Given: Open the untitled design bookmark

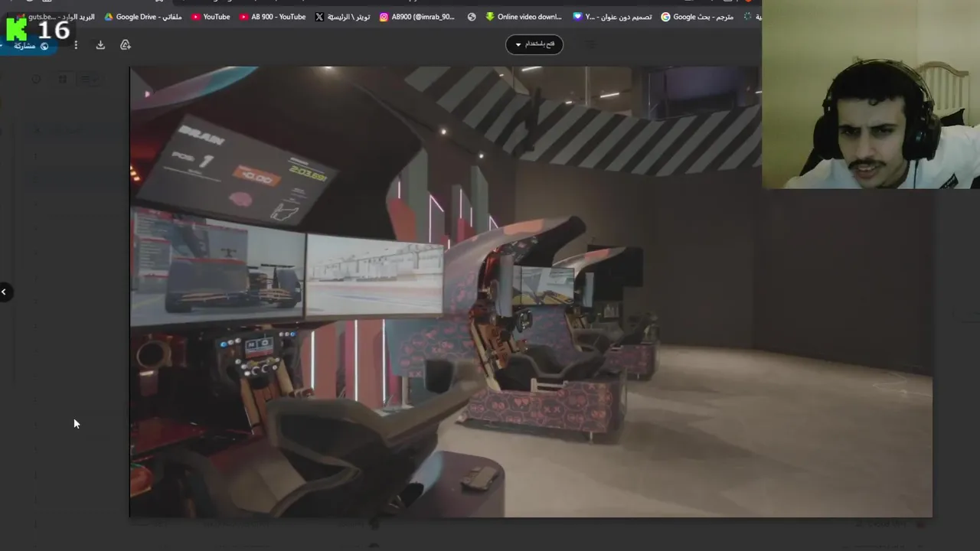Looking at the screenshot, I should [x=612, y=17].
